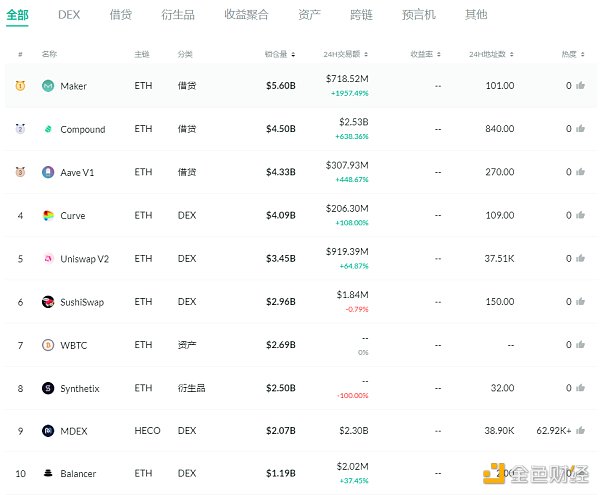Click the Curve rainbow logo icon
This screenshot has height=495, width=600.
tap(48, 216)
